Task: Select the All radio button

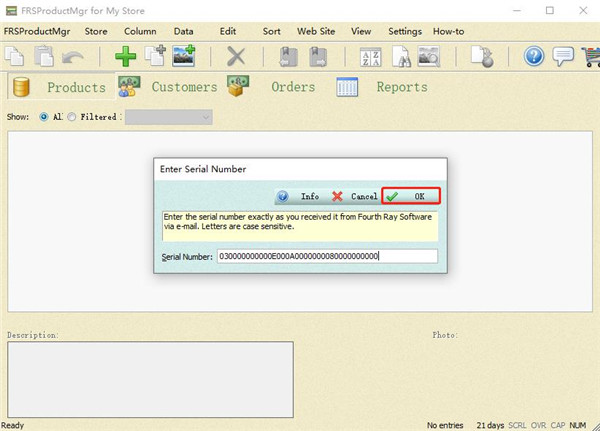Action: point(44,117)
